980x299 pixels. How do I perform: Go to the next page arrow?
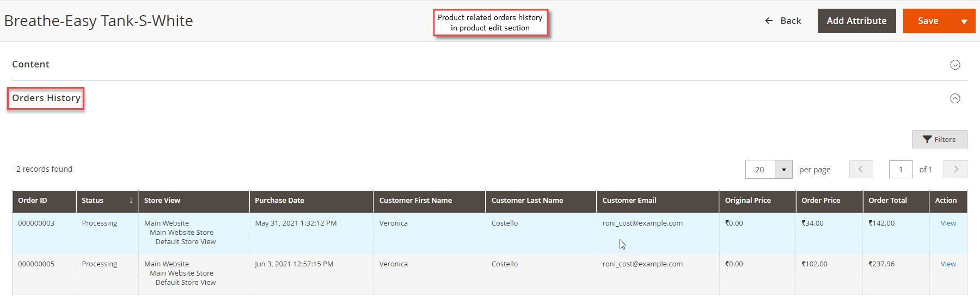click(x=955, y=170)
